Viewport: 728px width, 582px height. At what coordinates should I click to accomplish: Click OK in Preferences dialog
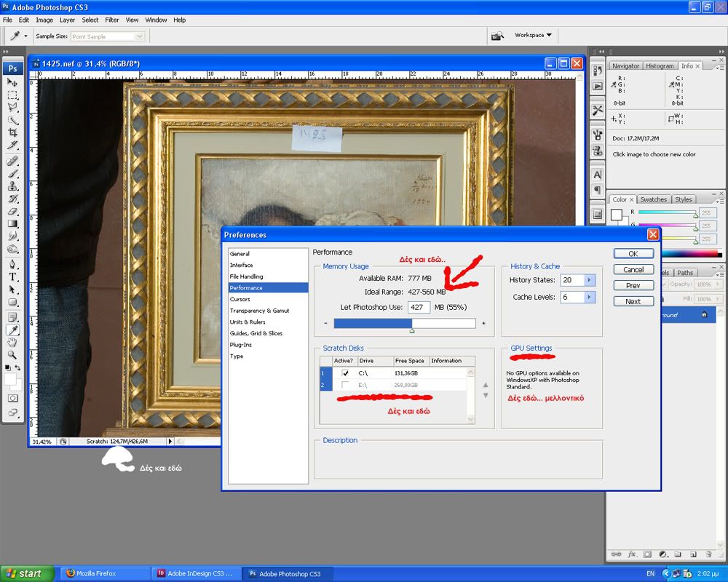(633, 254)
